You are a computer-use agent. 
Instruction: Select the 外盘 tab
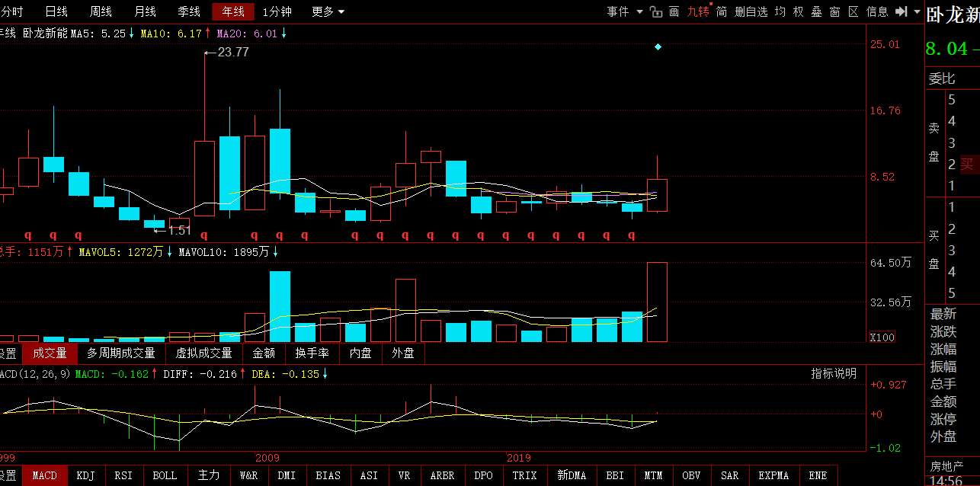coord(403,353)
